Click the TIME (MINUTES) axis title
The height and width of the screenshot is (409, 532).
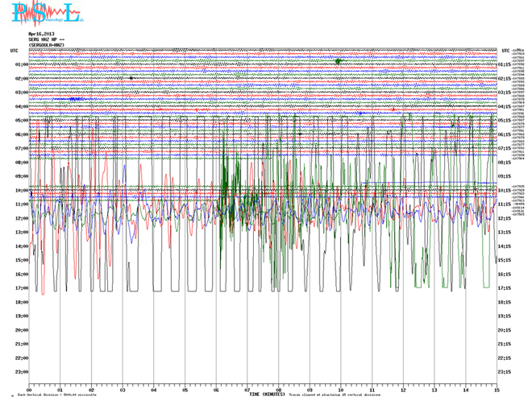click(266, 395)
